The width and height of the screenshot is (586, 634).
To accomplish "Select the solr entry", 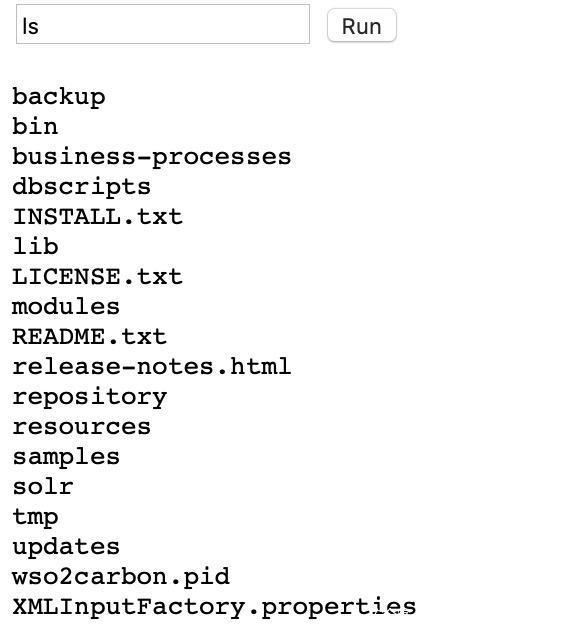I will pyautogui.click(x=43, y=486).
